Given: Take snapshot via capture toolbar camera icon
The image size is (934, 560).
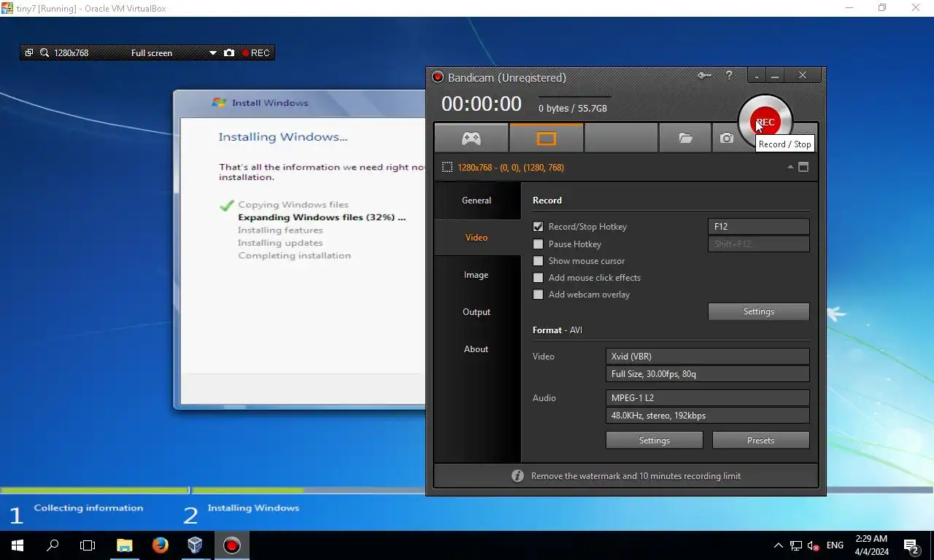Looking at the screenshot, I should point(229,52).
